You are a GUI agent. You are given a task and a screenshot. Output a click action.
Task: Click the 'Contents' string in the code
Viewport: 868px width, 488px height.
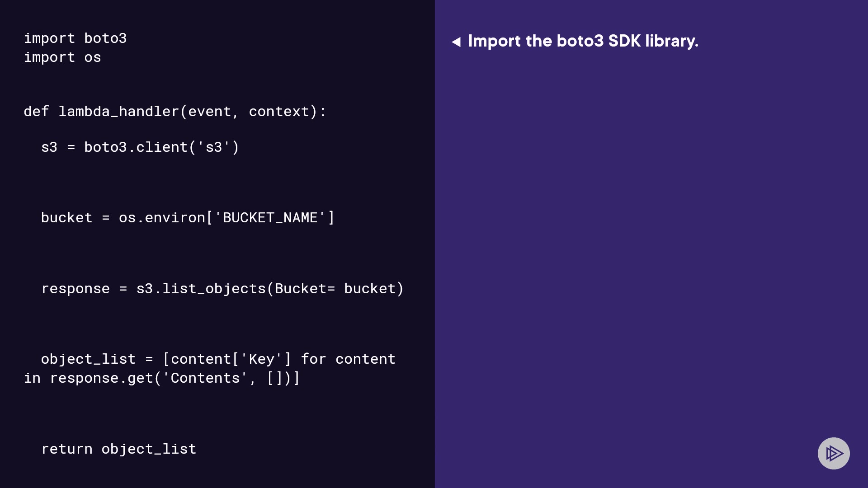point(205,378)
